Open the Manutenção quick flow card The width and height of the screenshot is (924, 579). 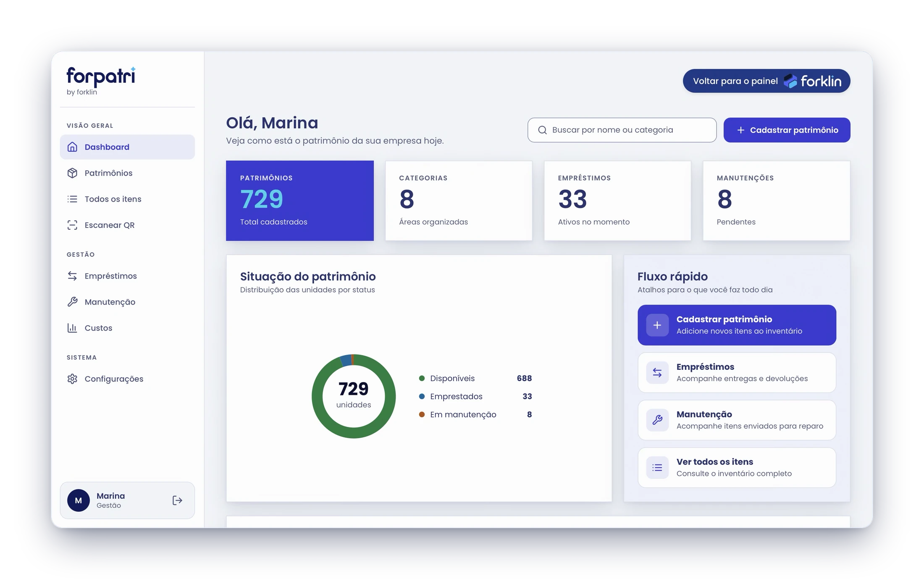click(737, 420)
